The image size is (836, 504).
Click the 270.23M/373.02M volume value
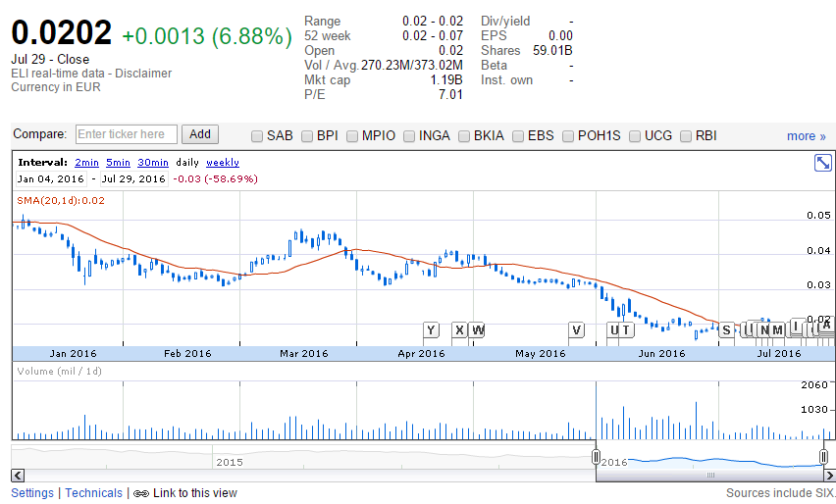[x=411, y=66]
